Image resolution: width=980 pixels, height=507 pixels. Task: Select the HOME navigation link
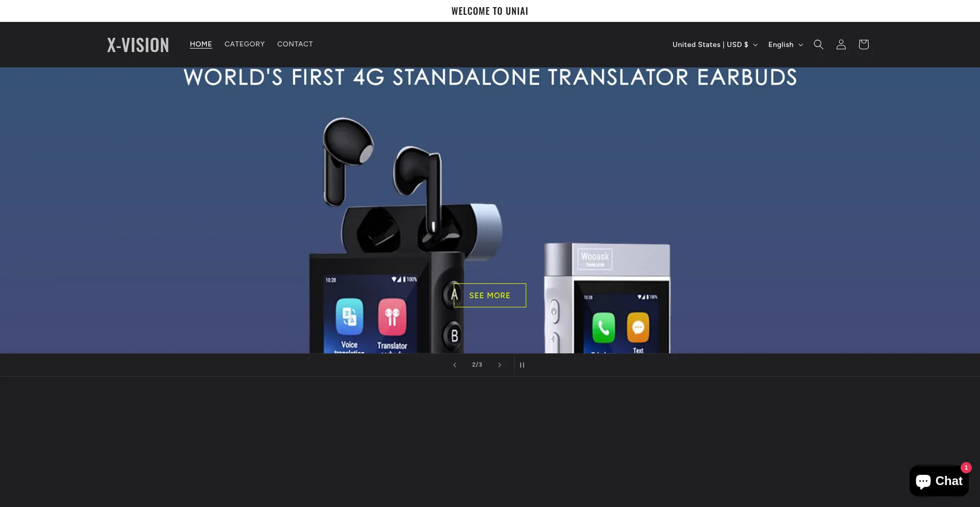pos(201,44)
